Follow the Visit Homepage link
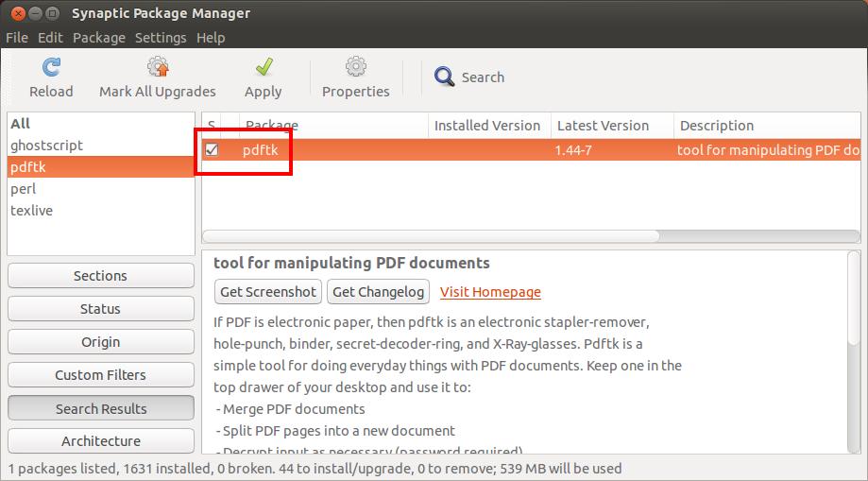 tap(490, 292)
